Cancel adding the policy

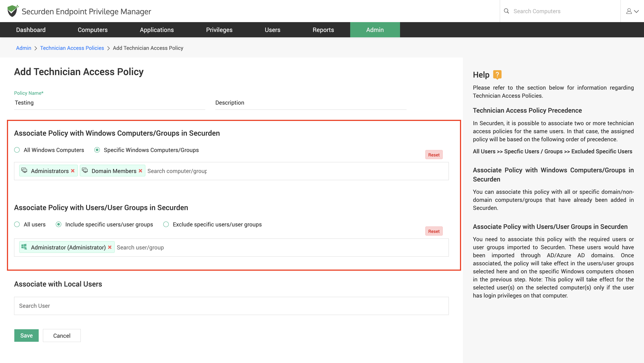pyautogui.click(x=62, y=335)
